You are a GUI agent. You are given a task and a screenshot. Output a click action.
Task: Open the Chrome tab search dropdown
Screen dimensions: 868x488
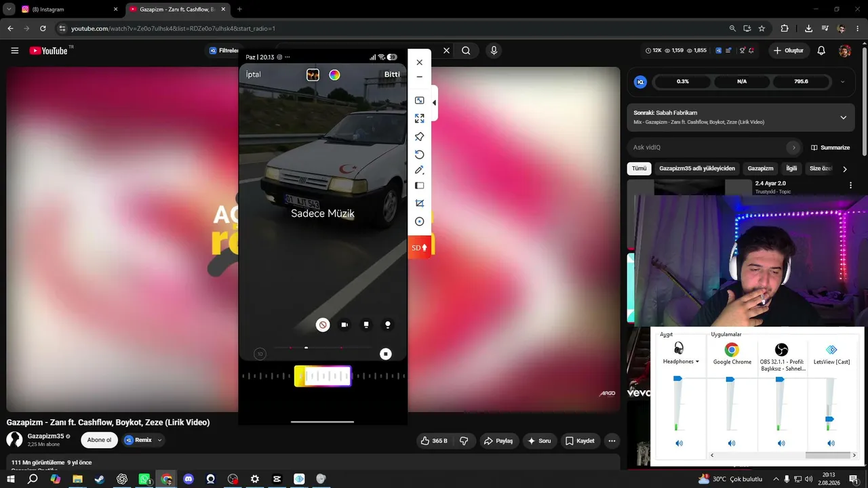point(9,9)
